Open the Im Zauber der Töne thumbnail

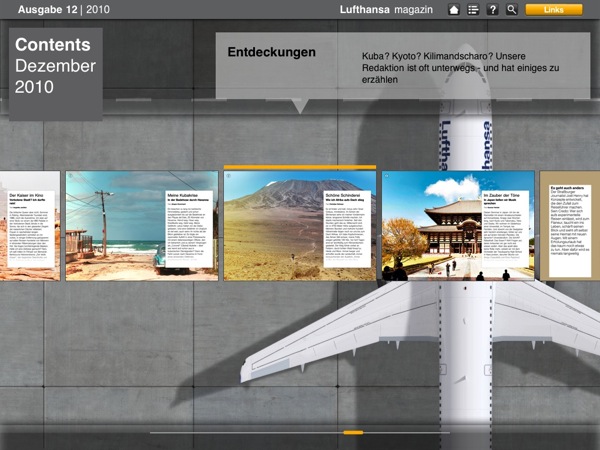(458, 225)
